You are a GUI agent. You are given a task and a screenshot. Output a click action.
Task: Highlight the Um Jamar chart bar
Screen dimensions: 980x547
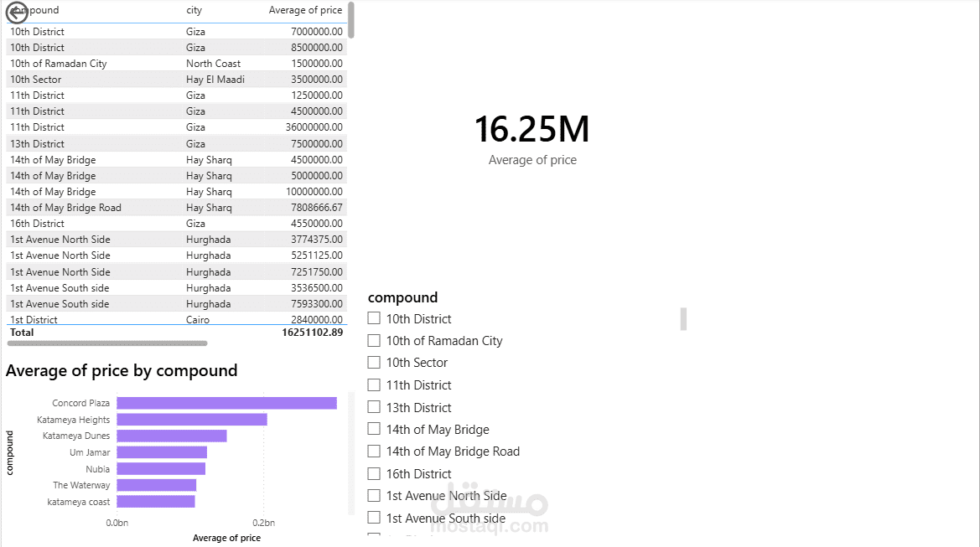click(x=161, y=452)
